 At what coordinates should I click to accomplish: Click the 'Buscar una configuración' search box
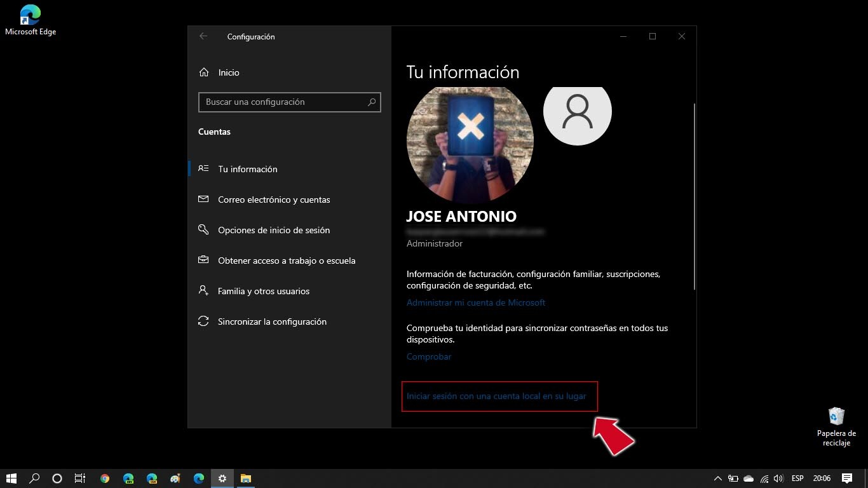coord(289,102)
